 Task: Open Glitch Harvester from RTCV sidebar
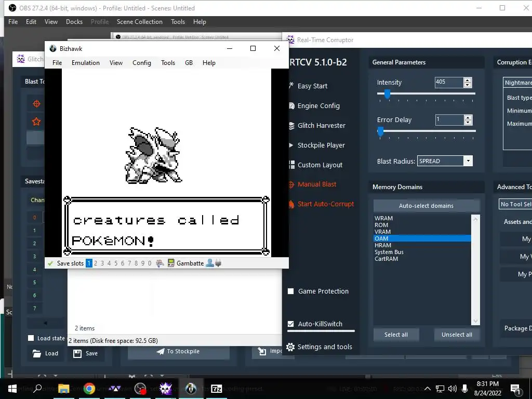(317, 125)
